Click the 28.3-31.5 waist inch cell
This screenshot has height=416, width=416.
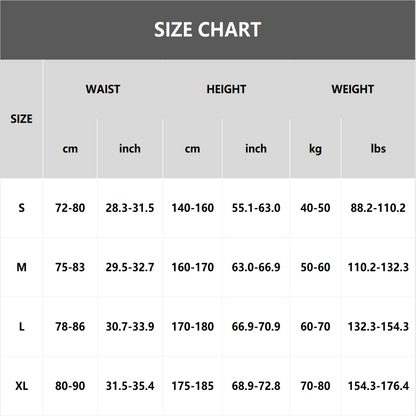point(130,208)
